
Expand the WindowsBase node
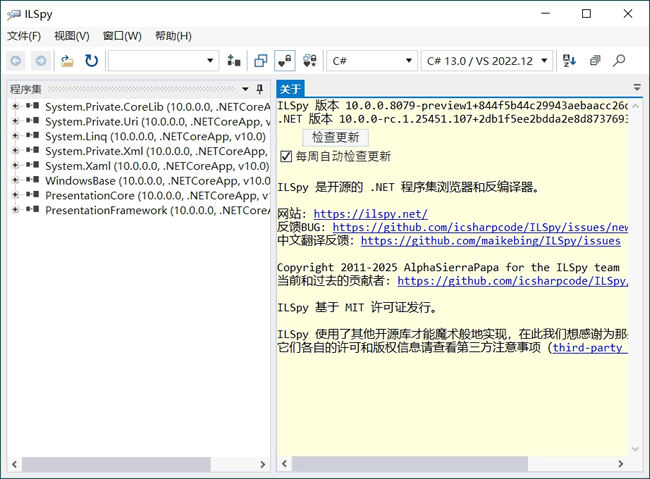[x=15, y=180]
